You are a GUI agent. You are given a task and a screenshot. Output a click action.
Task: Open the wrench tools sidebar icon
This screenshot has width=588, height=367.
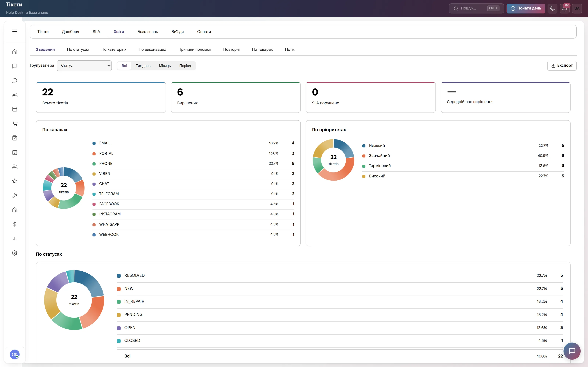[x=15, y=195]
